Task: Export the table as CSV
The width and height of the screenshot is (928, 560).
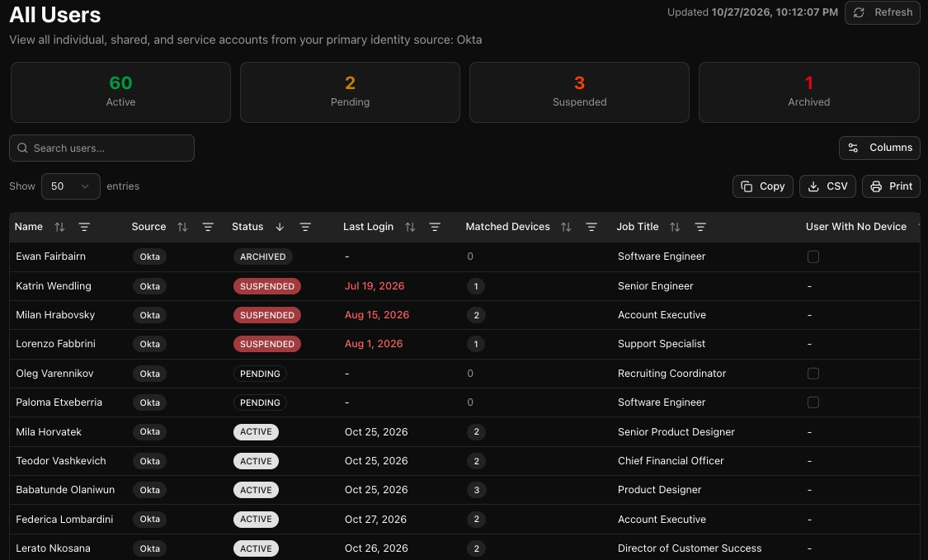Action: point(827,186)
